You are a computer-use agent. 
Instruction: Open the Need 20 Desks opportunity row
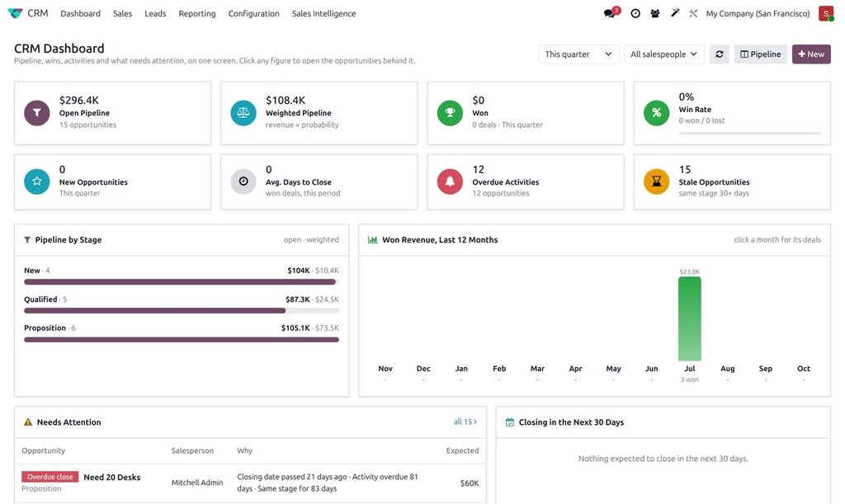point(250,483)
